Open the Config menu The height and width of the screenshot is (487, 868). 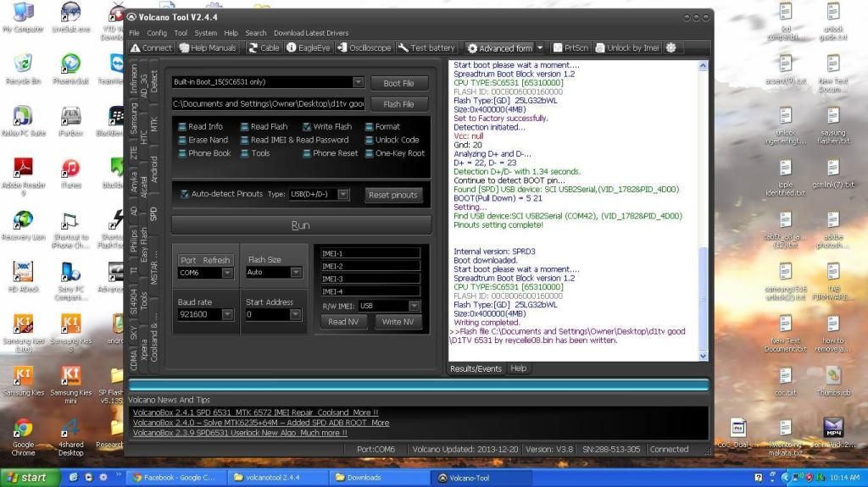[x=157, y=33]
